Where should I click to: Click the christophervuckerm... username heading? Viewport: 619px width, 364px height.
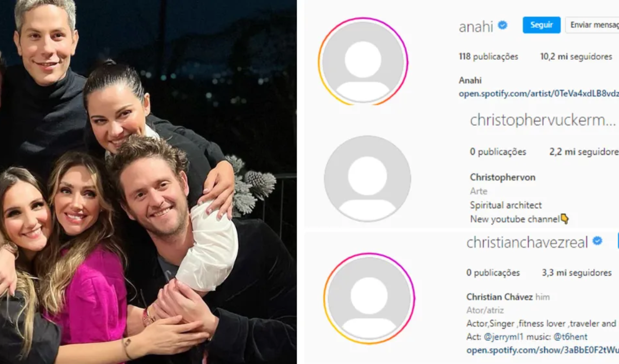click(543, 120)
